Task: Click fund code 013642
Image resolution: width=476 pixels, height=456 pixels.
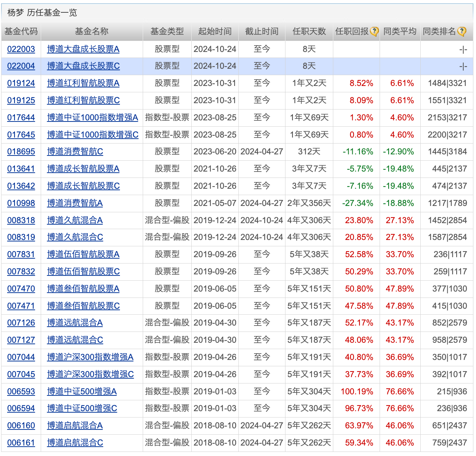Action: [x=21, y=186]
